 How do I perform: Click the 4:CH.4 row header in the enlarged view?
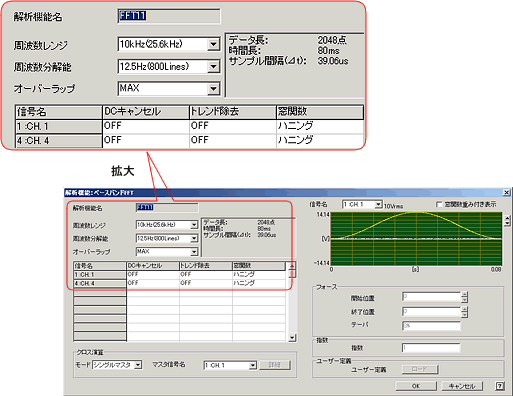[x=58, y=141]
